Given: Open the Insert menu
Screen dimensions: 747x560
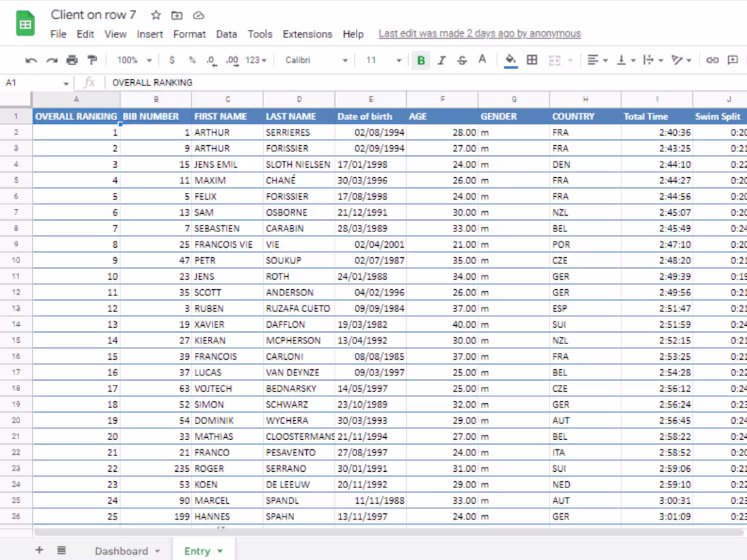Looking at the screenshot, I should coord(149,35).
